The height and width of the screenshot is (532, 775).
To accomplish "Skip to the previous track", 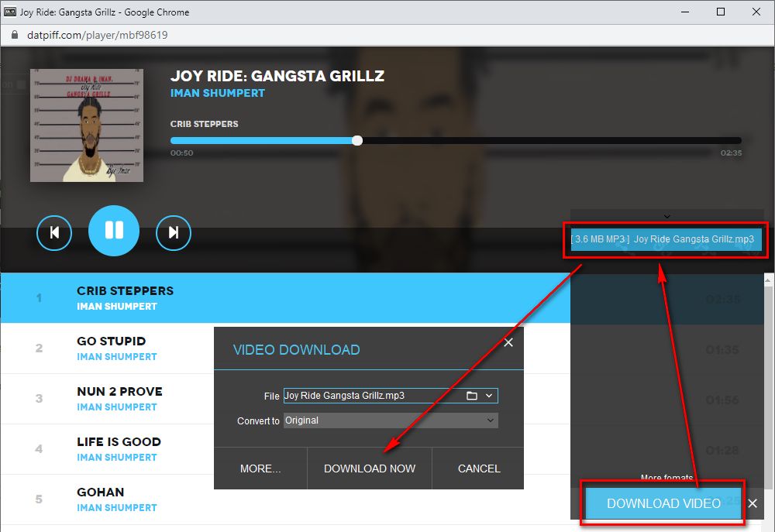I will click(54, 232).
